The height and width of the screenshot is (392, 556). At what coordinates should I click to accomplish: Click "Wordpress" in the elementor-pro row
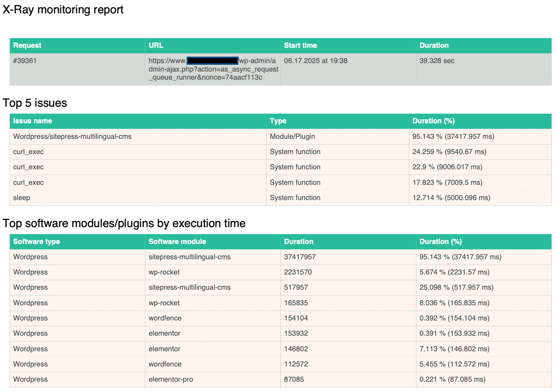click(x=30, y=379)
